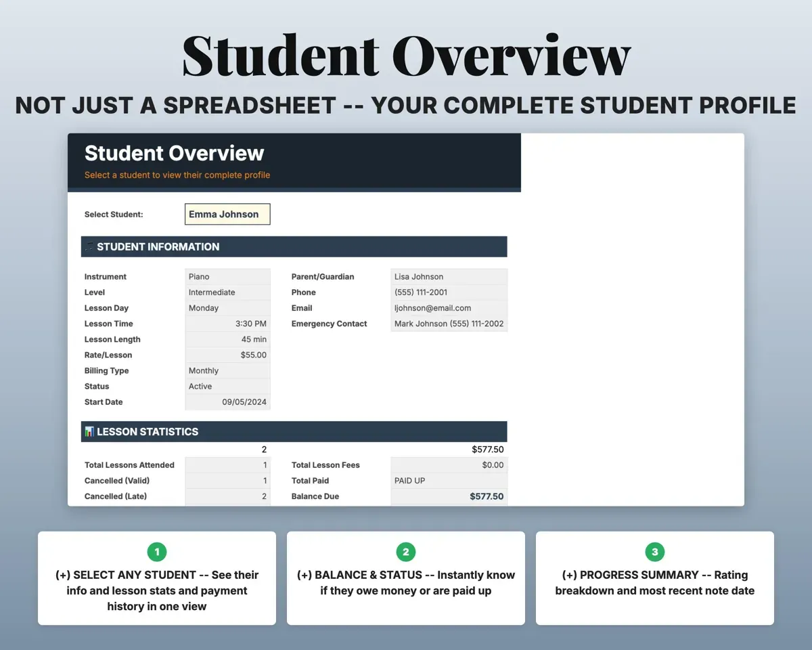Select the Cancelled (Valid) label
Viewport: 812px width, 650px height.
click(117, 481)
